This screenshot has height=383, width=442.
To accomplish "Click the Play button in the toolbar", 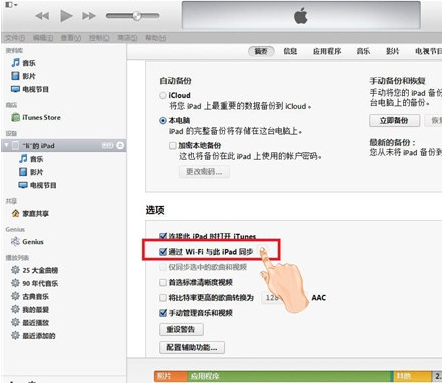I will 66,16.
